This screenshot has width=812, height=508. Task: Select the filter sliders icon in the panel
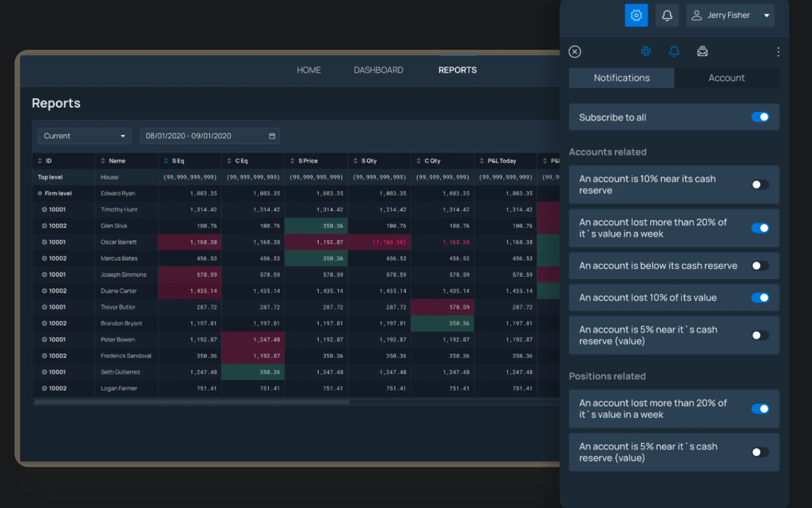(x=646, y=52)
